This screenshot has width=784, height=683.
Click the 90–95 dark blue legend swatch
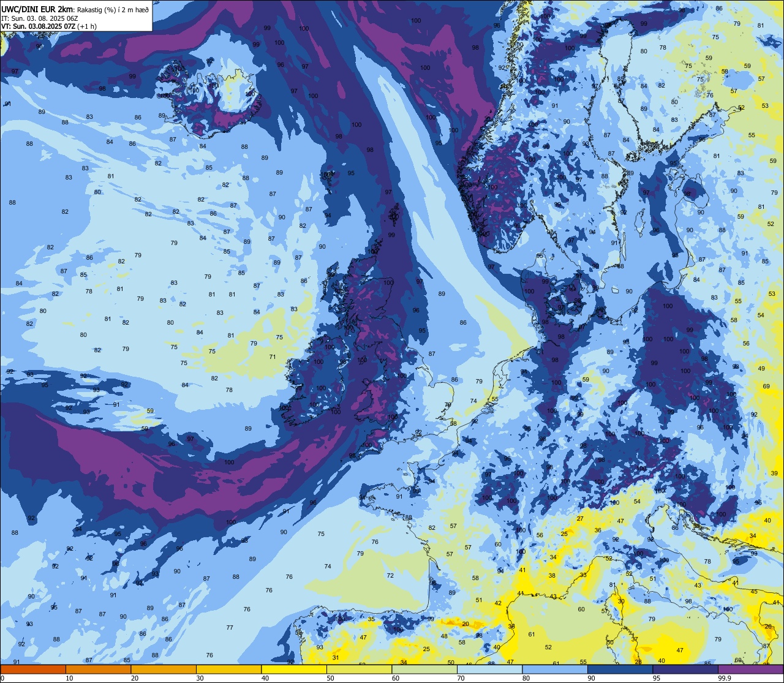click(620, 669)
